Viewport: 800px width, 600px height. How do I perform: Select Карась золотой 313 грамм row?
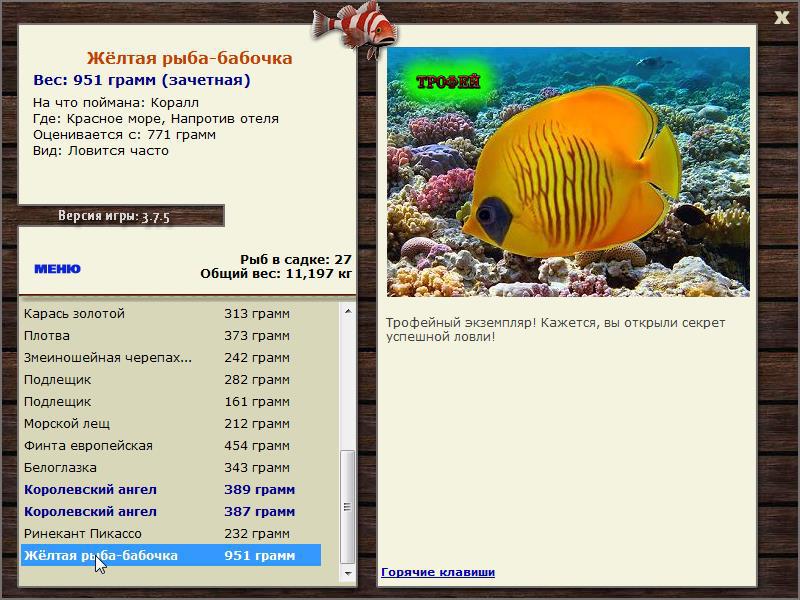pos(171,313)
